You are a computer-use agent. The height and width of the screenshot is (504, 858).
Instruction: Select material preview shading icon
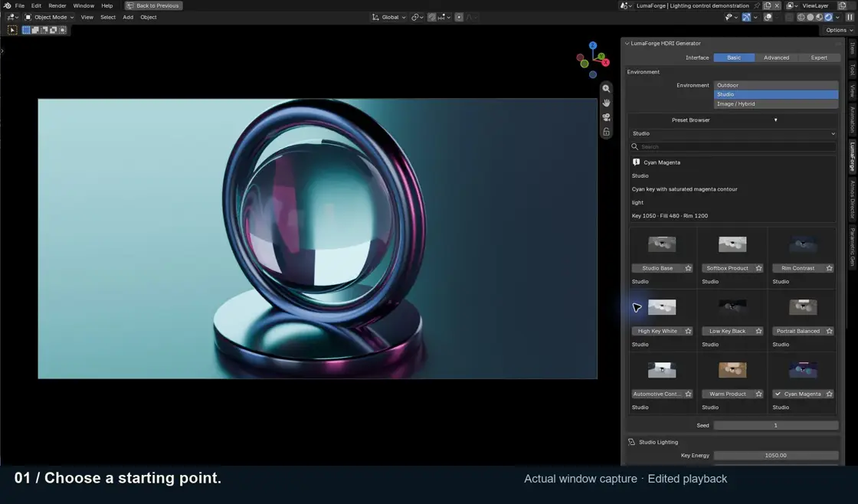point(819,17)
